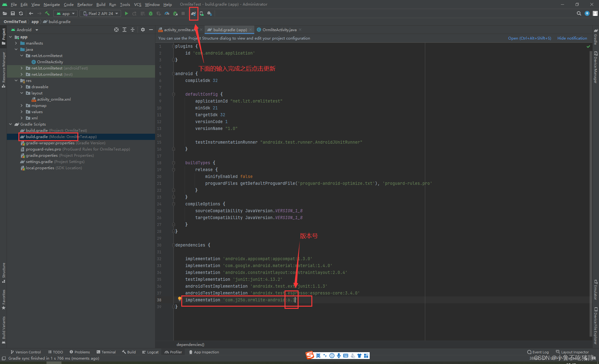Open Device File Explorer on right sidebar
599x364 pixels.
[x=596, y=326]
